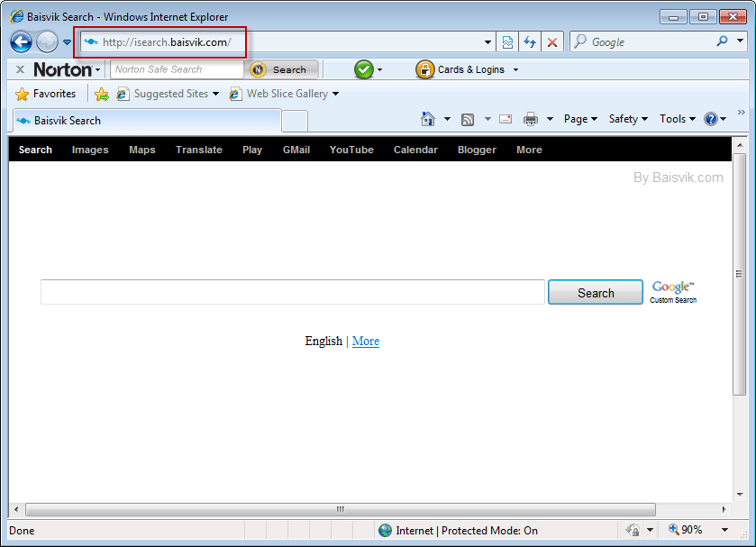Click the main page search text field
The image size is (756, 547).
pyautogui.click(x=293, y=292)
